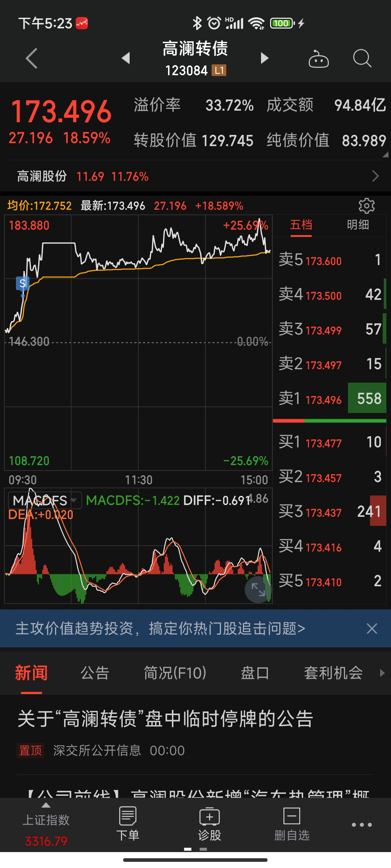Tap the red recording status icon
This screenshot has height=868, width=391.
tap(82, 24)
